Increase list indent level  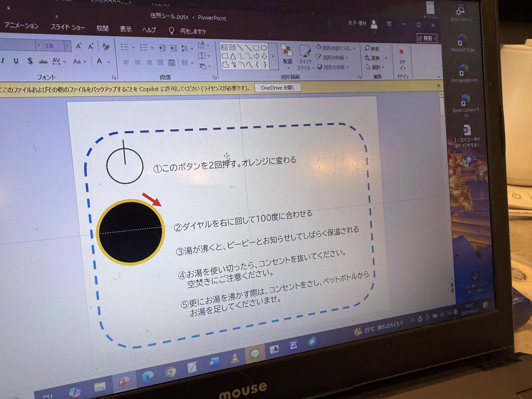coord(174,48)
